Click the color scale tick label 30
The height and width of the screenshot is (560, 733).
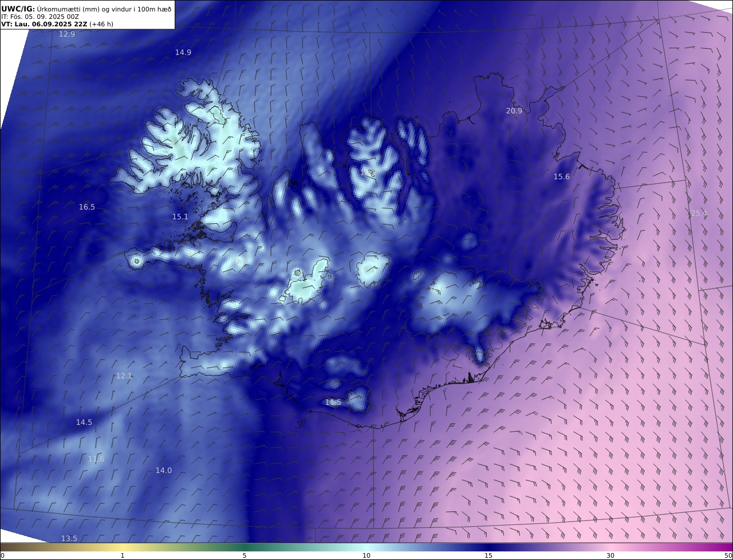(610, 555)
